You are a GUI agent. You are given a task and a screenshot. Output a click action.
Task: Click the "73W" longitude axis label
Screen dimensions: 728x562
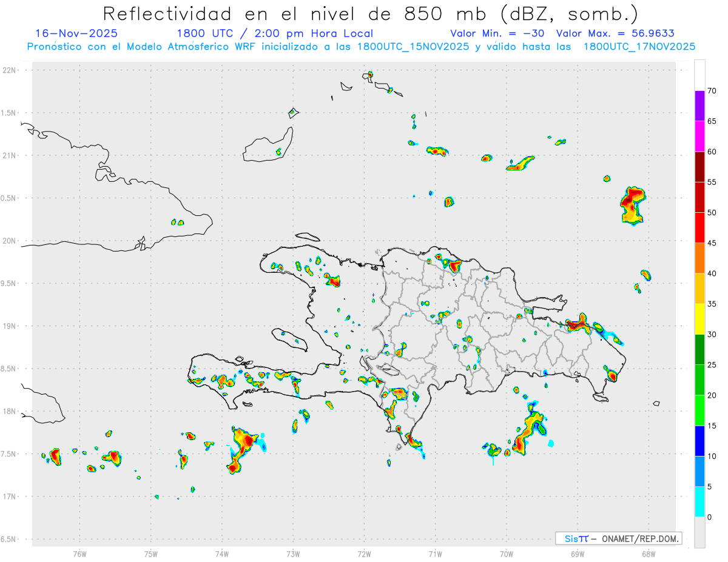[x=293, y=554]
